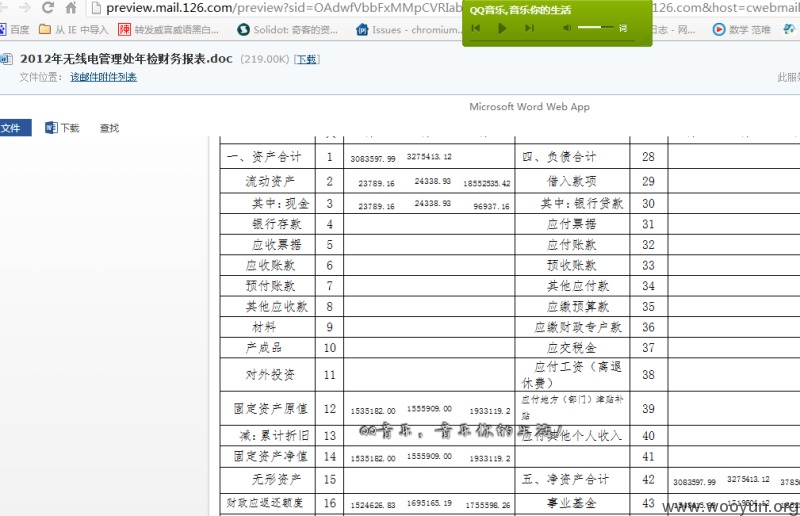The height and width of the screenshot is (516, 800).
Task: Click the value 1695165.19 in row 16
Action: tap(429, 503)
